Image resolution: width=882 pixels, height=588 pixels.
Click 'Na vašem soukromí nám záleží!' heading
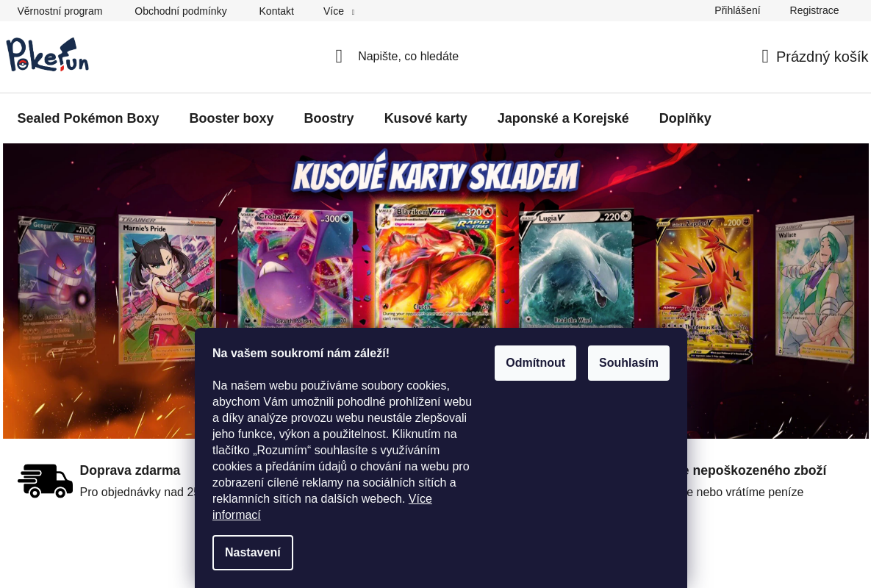tap(301, 353)
